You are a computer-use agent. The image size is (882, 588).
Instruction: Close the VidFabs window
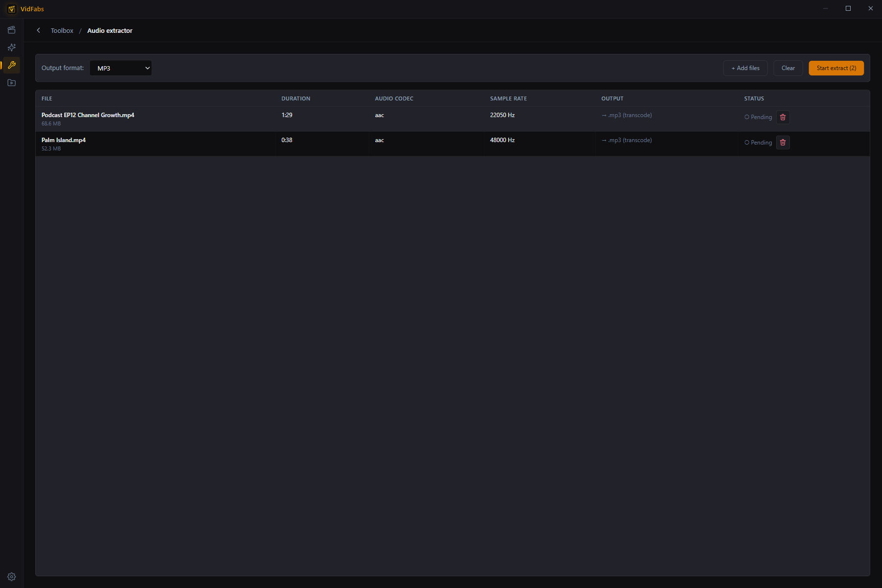point(871,8)
